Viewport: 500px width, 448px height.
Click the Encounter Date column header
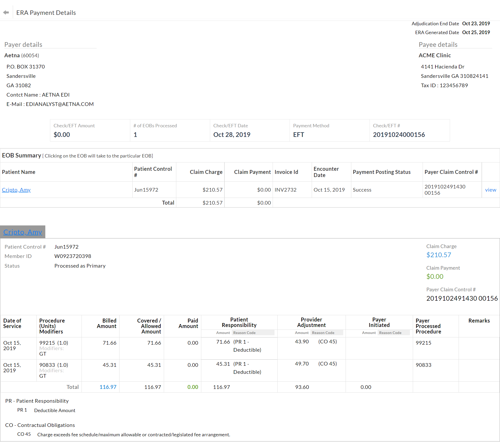point(326,172)
